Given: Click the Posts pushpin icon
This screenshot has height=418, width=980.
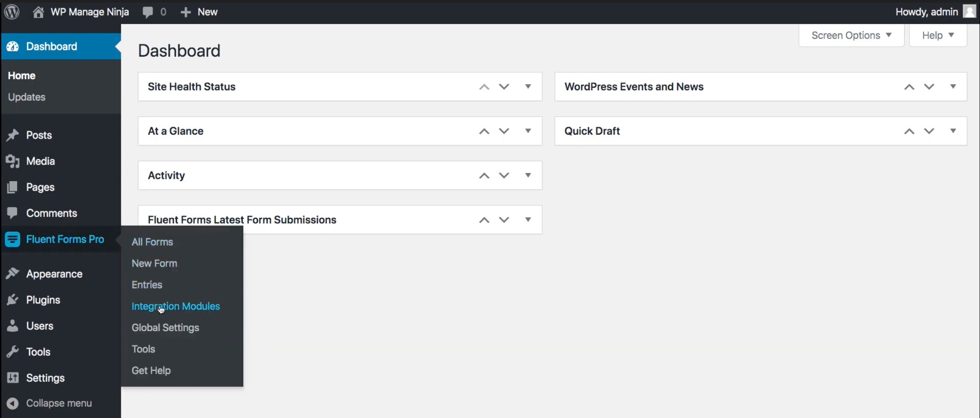Looking at the screenshot, I should [x=13, y=135].
